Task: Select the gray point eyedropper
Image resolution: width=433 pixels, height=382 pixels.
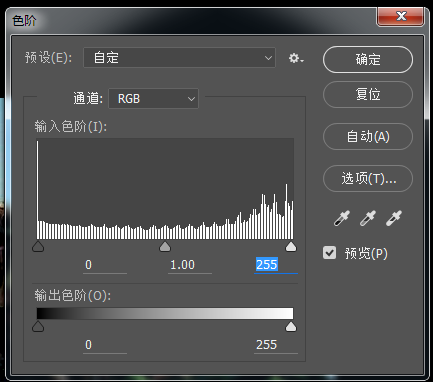Action: click(368, 218)
